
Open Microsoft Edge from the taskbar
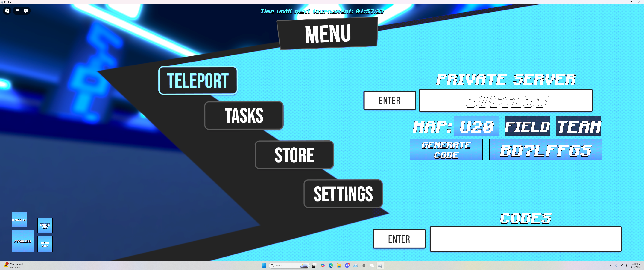click(x=331, y=265)
